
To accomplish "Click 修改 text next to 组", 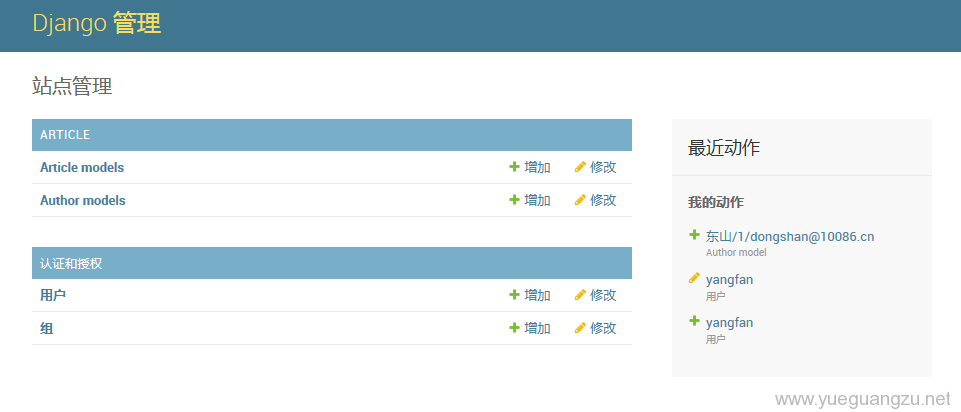I will click(603, 328).
